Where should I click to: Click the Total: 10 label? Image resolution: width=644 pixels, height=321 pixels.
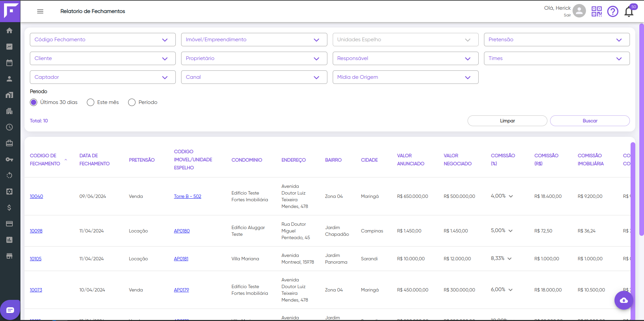pyautogui.click(x=39, y=121)
